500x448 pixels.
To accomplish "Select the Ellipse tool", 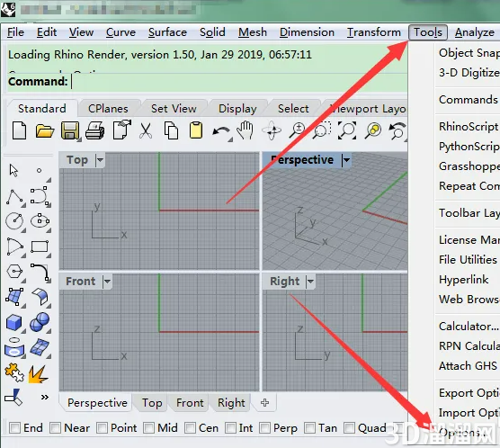I will click(x=40, y=220).
